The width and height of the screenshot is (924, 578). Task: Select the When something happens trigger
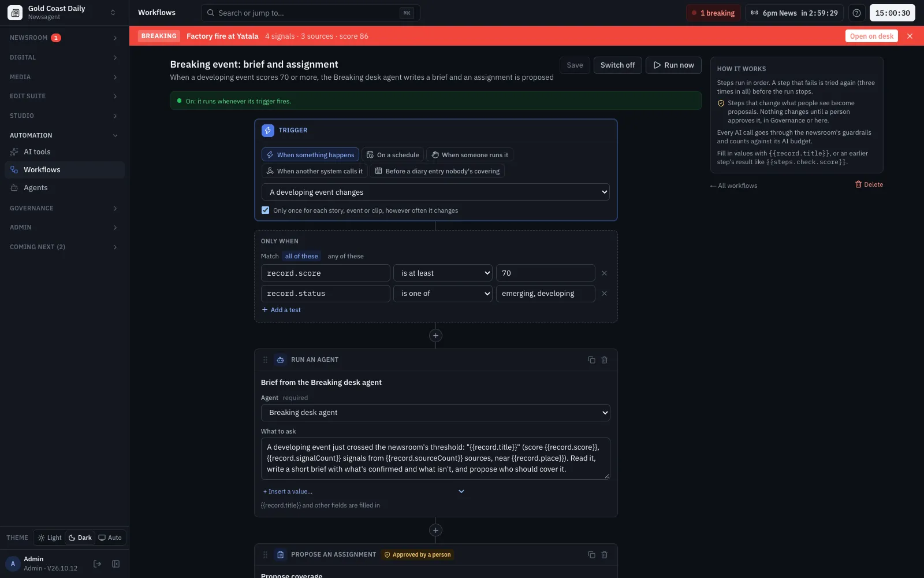(x=310, y=155)
